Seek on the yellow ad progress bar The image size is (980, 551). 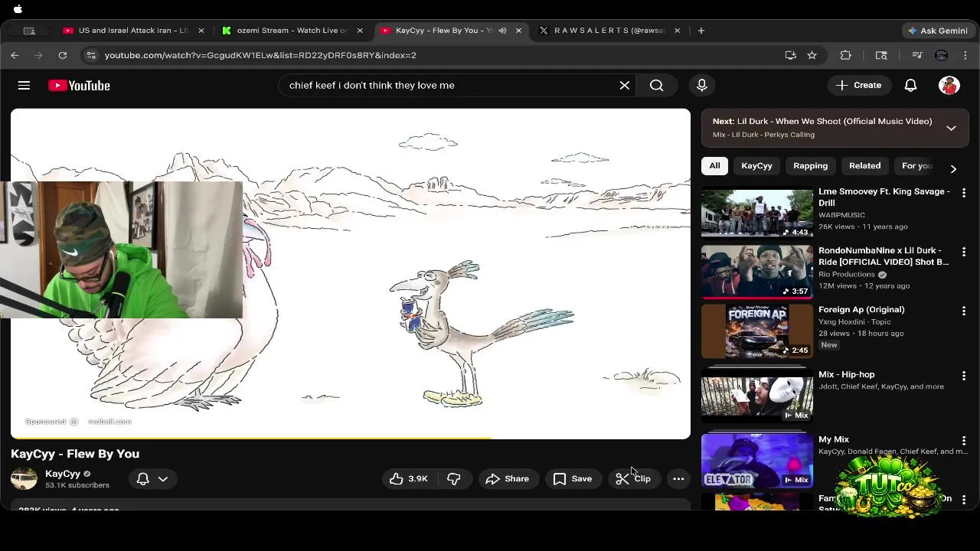click(251, 438)
